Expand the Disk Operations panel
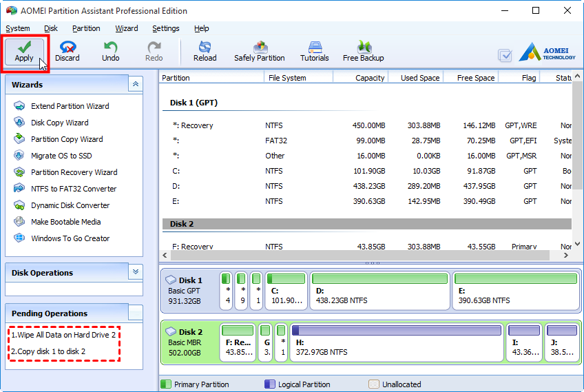 [x=136, y=272]
